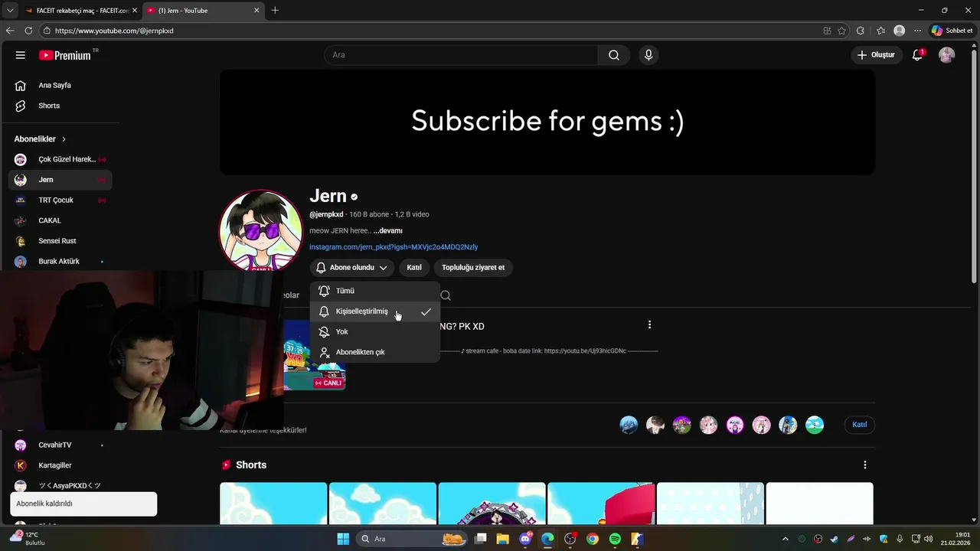Launch Spotify from the taskbar
980x551 pixels.
[x=615, y=539]
